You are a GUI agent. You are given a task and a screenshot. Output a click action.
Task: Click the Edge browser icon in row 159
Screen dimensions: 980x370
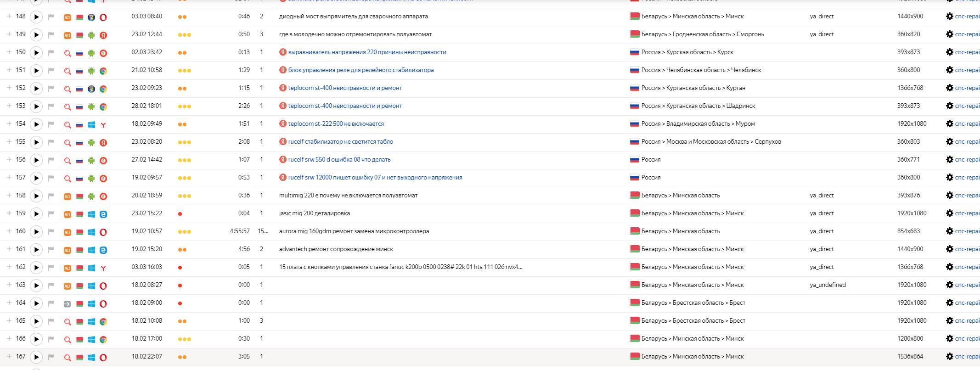(x=103, y=214)
